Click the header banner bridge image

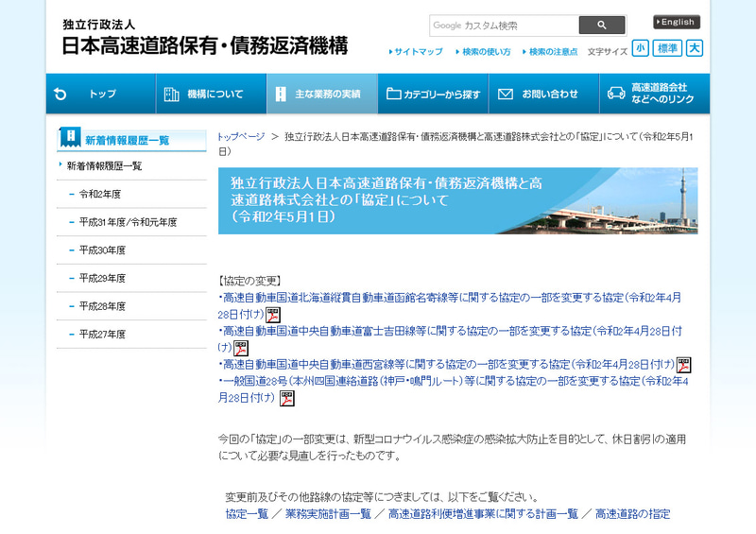tap(457, 200)
